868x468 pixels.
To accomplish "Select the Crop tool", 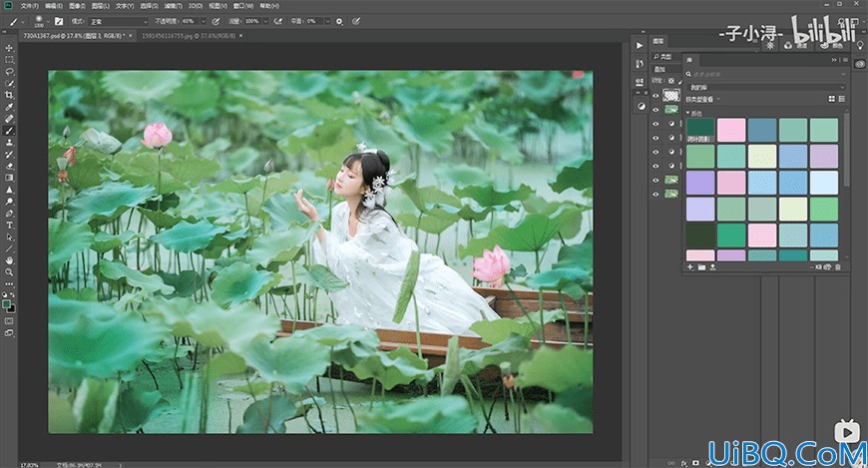I will coord(9,95).
